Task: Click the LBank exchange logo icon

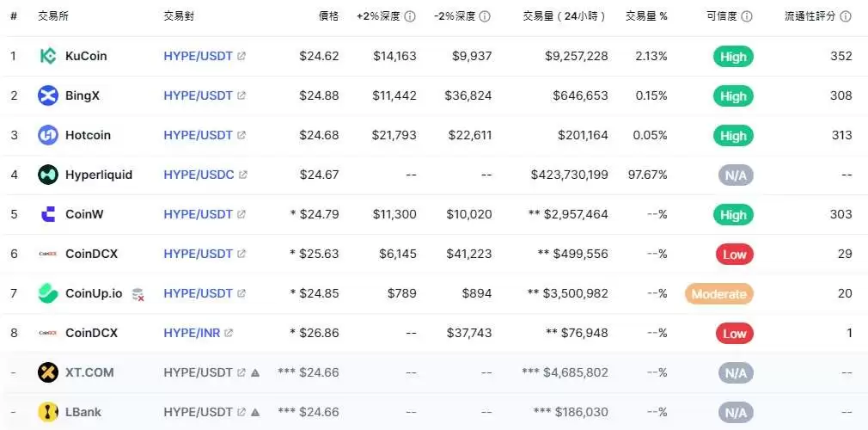Action: (x=48, y=412)
